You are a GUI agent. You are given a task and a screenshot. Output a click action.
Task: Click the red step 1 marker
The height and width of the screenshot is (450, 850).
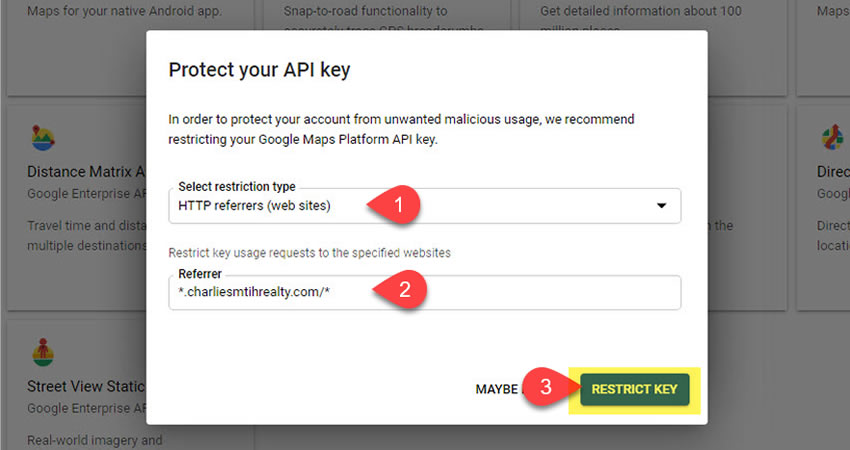[x=397, y=205]
